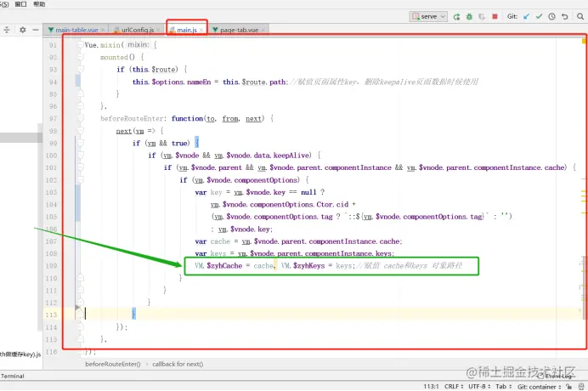
Task: Commit changes with green Git checkmark
Action: click(539, 16)
